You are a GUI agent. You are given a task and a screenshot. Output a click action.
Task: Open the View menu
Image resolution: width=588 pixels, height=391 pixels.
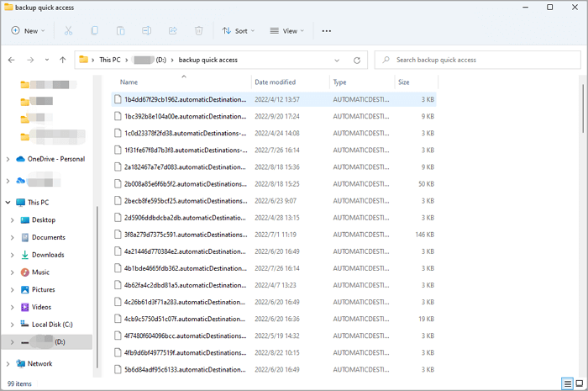pyautogui.click(x=287, y=31)
